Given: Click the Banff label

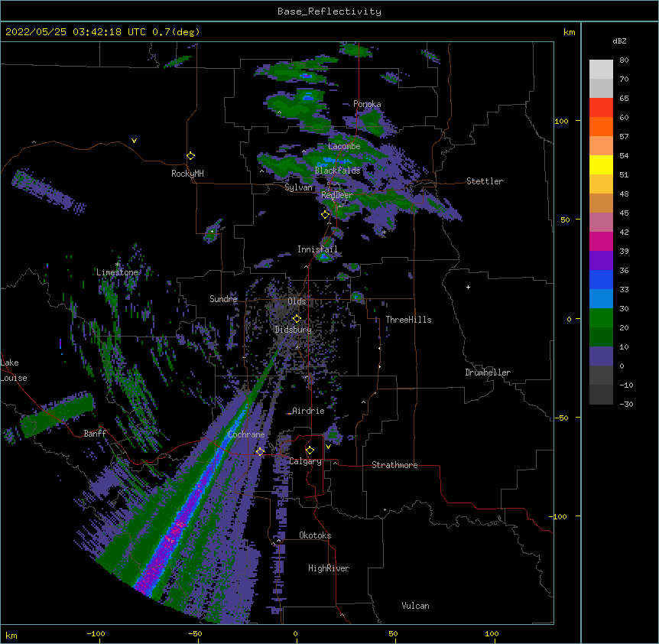Looking at the screenshot, I should point(95,434).
